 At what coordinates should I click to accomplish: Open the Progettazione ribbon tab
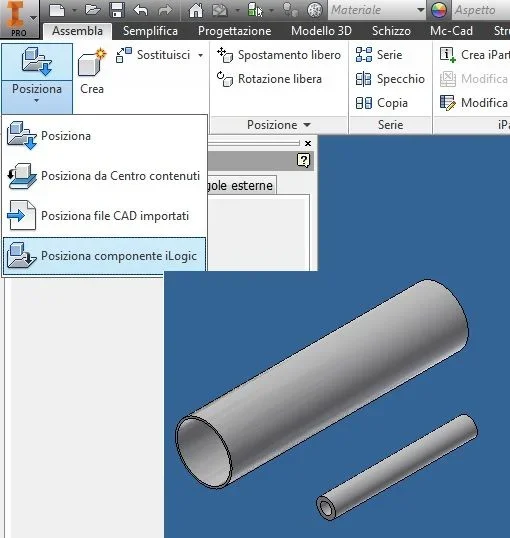coord(234,31)
